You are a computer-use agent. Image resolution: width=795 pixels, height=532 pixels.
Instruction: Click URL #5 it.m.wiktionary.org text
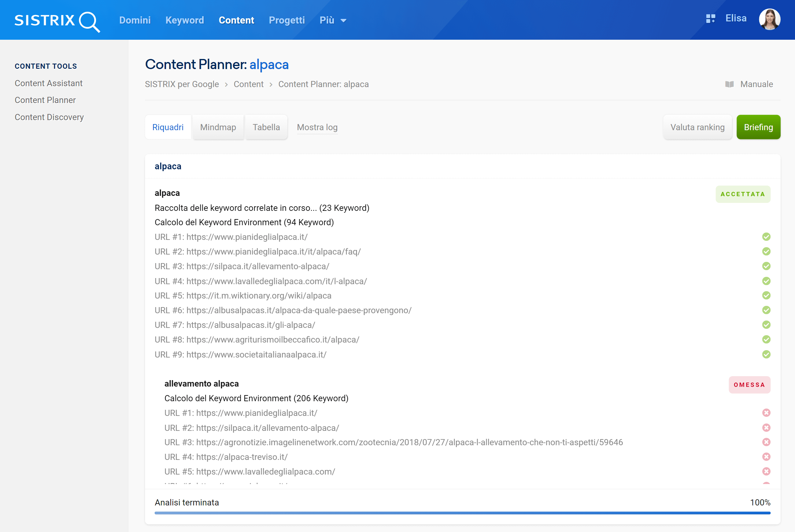click(243, 295)
